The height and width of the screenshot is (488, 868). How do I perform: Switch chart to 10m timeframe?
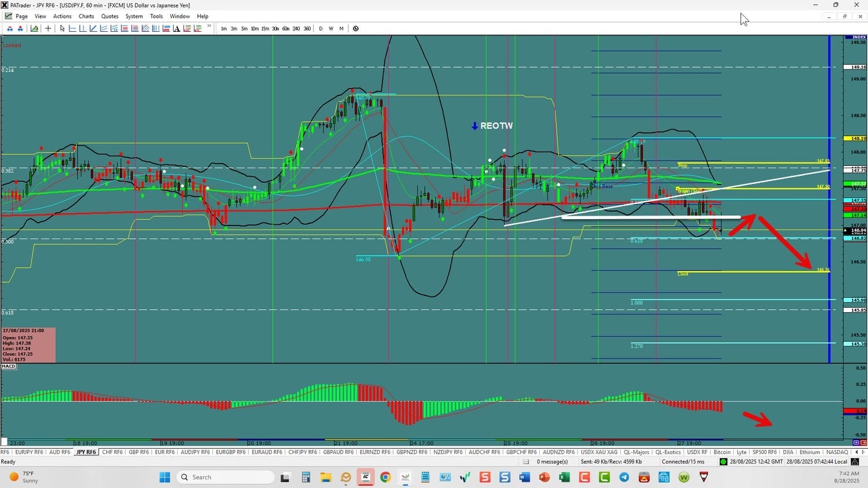tap(255, 28)
